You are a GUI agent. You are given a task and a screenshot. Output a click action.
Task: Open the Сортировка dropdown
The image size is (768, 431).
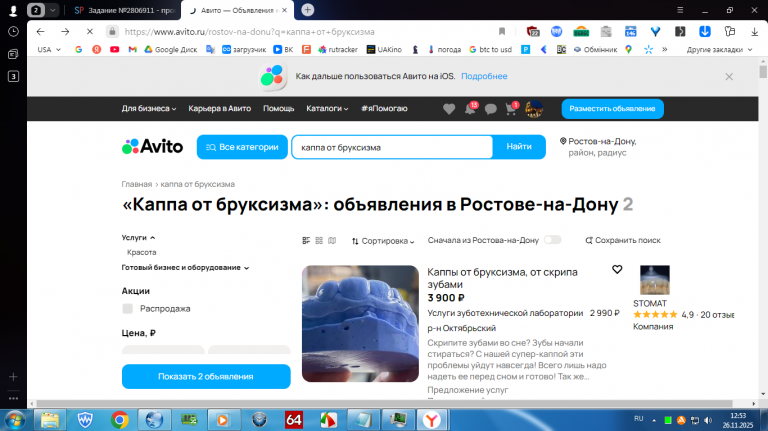point(383,241)
